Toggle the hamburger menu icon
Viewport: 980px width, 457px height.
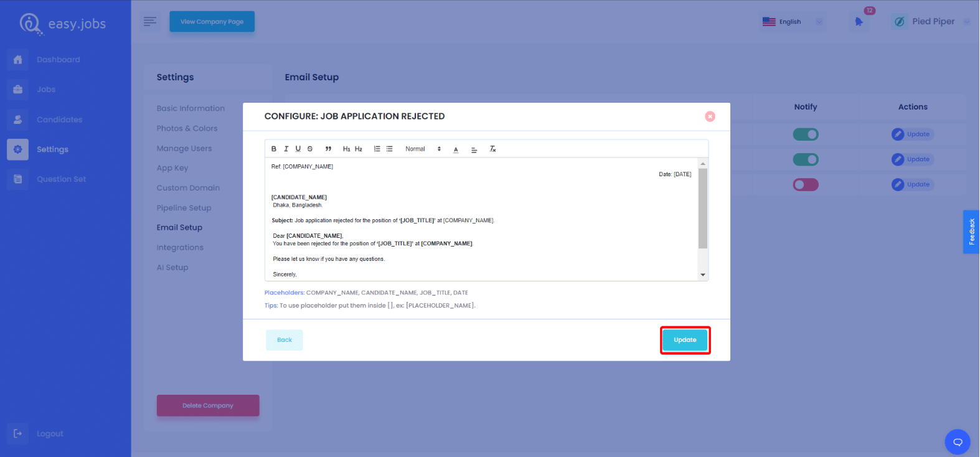click(x=149, y=21)
